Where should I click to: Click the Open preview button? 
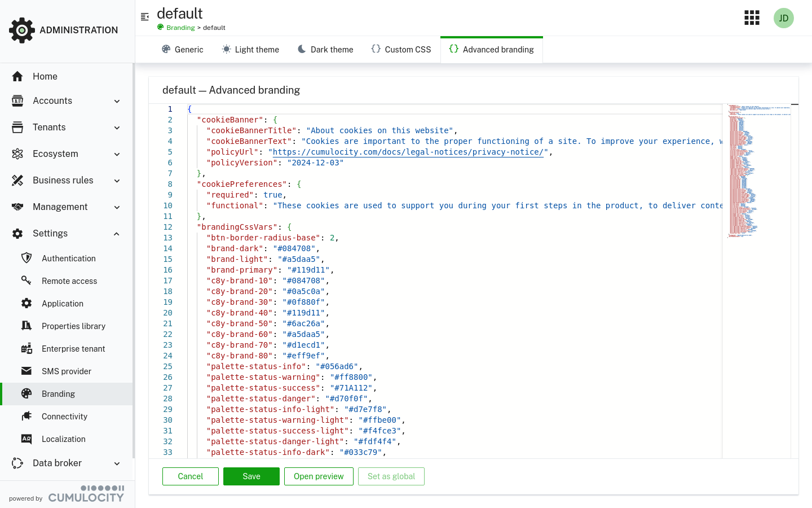coord(319,476)
